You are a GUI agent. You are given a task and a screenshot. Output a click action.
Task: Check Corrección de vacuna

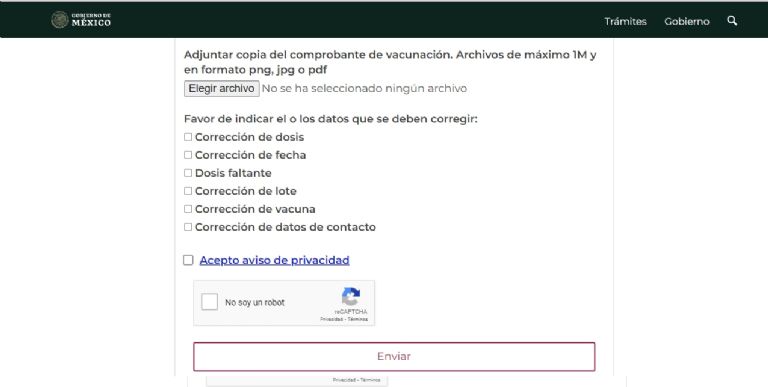(188, 209)
